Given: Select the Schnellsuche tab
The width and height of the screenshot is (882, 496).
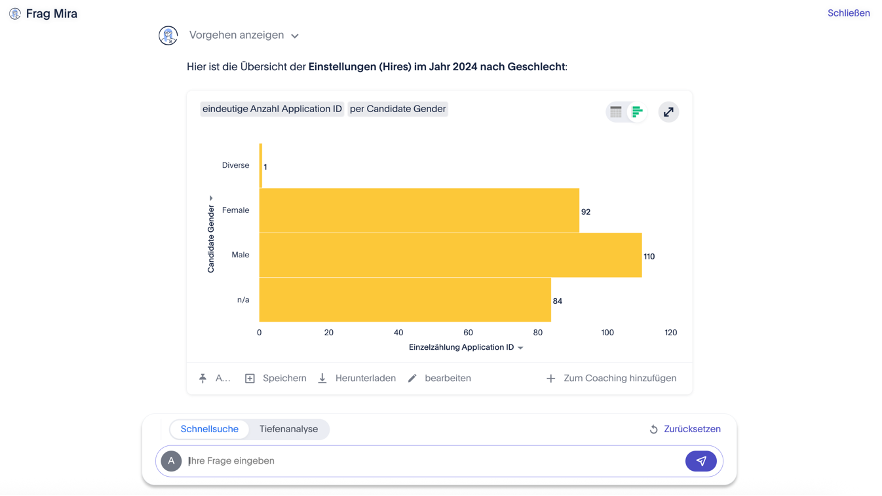Looking at the screenshot, I should (x=209, y=429).
